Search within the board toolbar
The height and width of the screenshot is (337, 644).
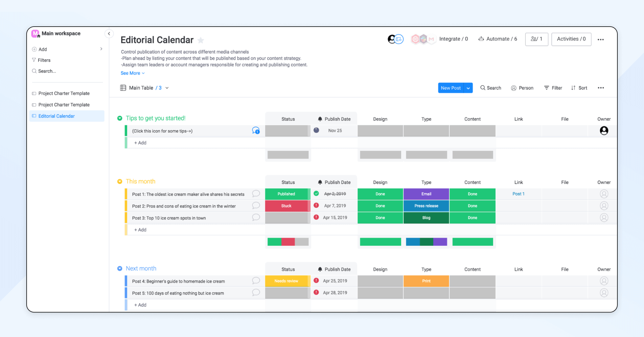(491, 88)
